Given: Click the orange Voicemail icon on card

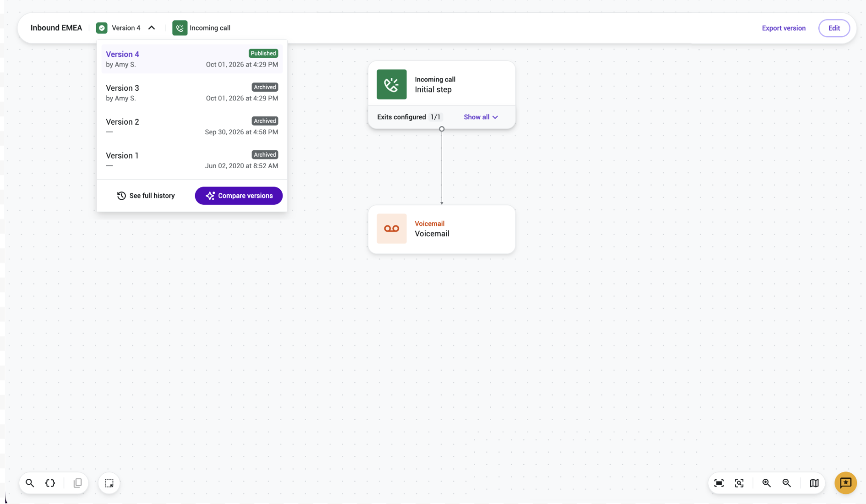Looking at the screenshot, I should point(391,229).
